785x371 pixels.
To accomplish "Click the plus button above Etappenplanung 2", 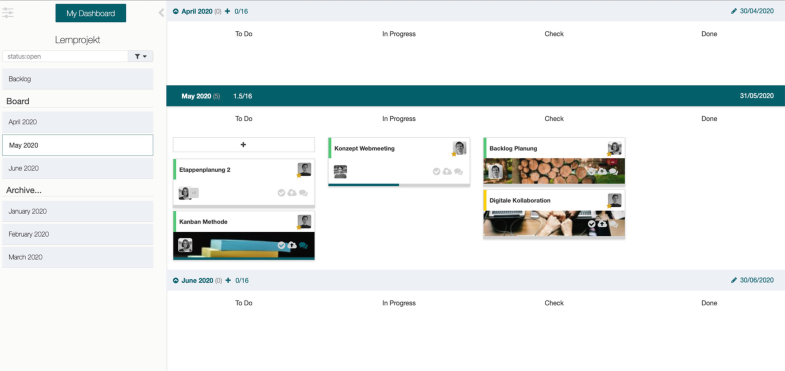I will [244, 145].
